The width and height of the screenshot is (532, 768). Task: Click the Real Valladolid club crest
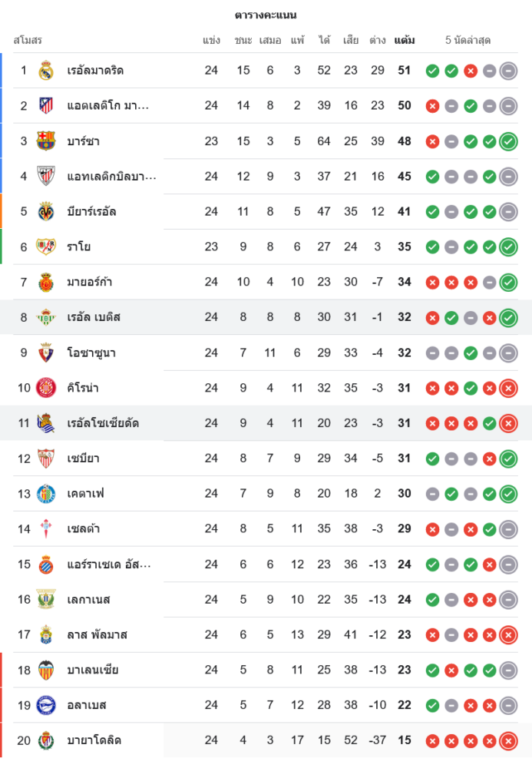coord(46,740)
